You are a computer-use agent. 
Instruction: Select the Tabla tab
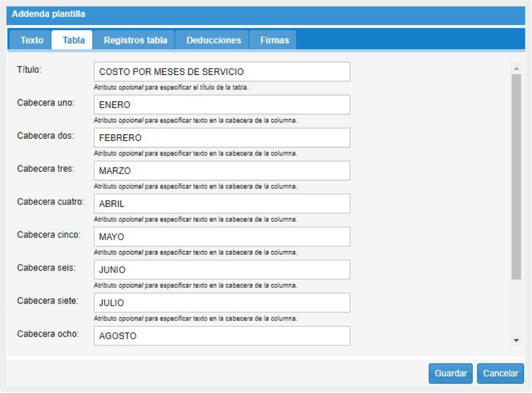pos(73,41)
